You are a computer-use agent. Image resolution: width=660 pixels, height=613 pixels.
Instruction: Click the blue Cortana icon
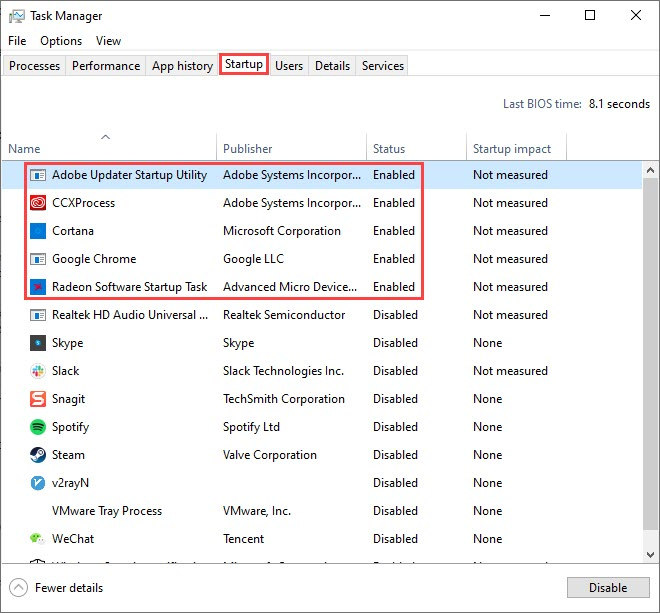click(38, 231)
